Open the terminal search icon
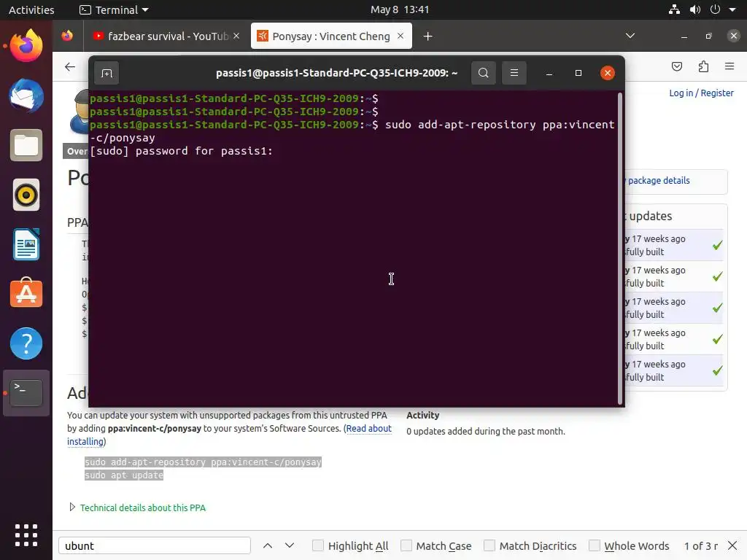 (x=484, y=73)
